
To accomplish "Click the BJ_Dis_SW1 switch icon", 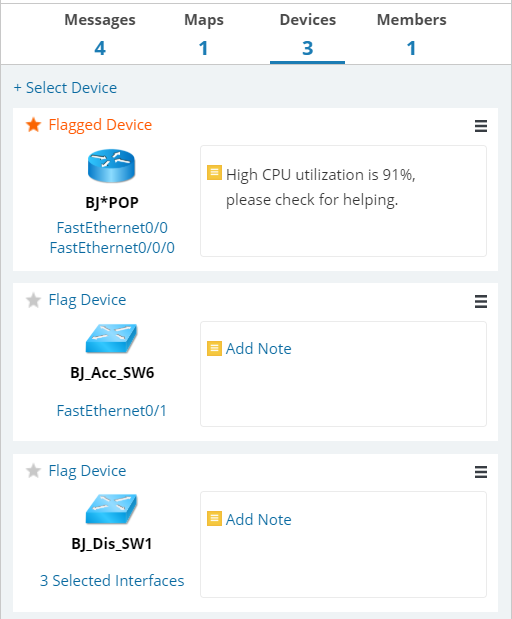I will click(x=111, y=509).
